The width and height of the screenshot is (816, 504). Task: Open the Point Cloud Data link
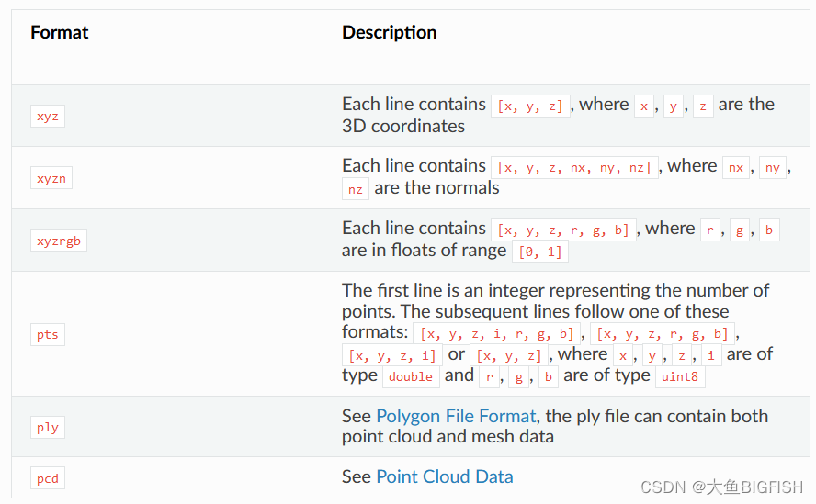pyautogui.click(x=445, y=476)
